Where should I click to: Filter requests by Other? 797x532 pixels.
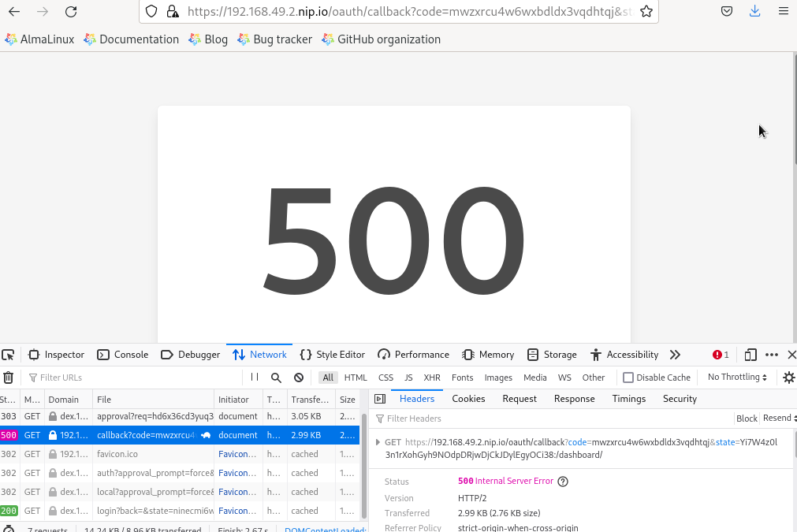(x=594, y=378)
